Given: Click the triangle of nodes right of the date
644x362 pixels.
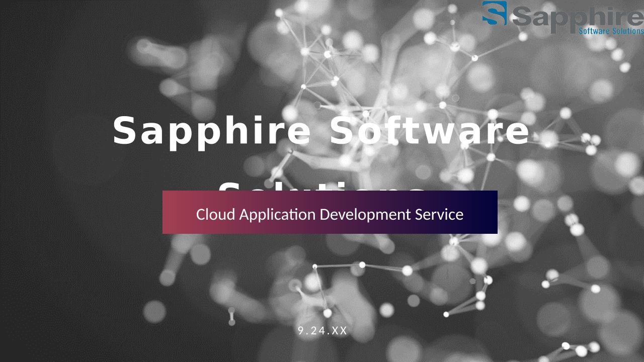Looking at the screenshot, I should coord(470,299).
